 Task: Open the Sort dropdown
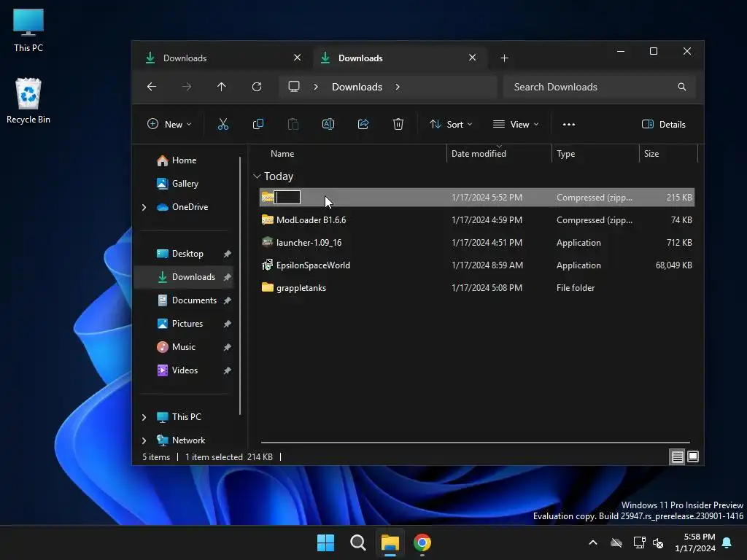(x=451, y=124)
